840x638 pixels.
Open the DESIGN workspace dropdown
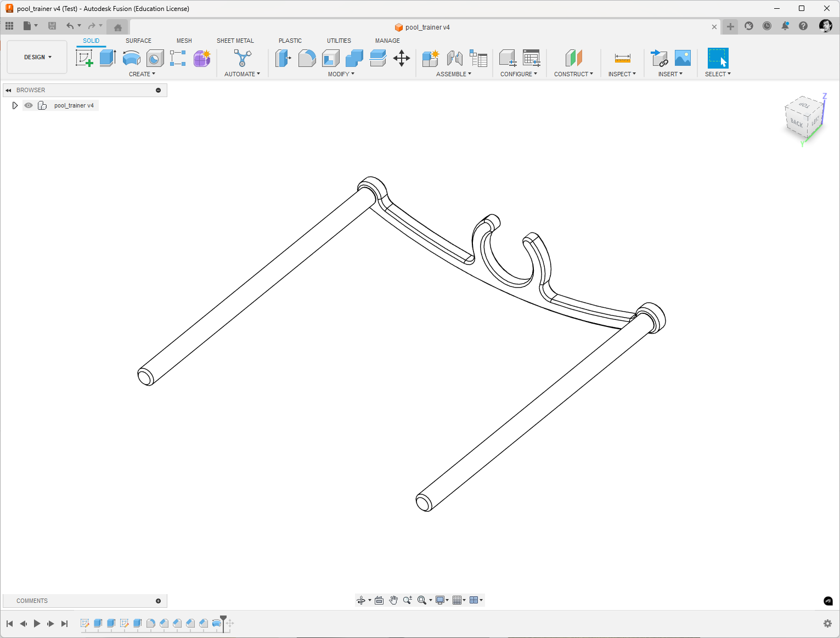37,57
